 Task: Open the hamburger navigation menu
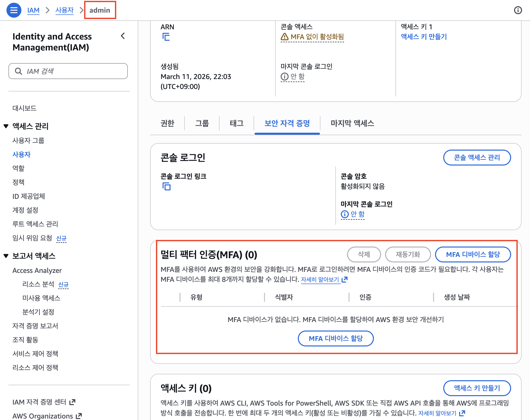coord(14,10)
